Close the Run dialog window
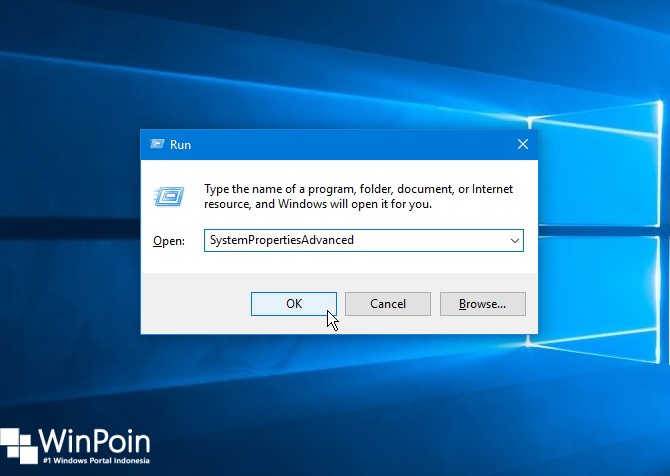670x476 pixels. [523, 144]
